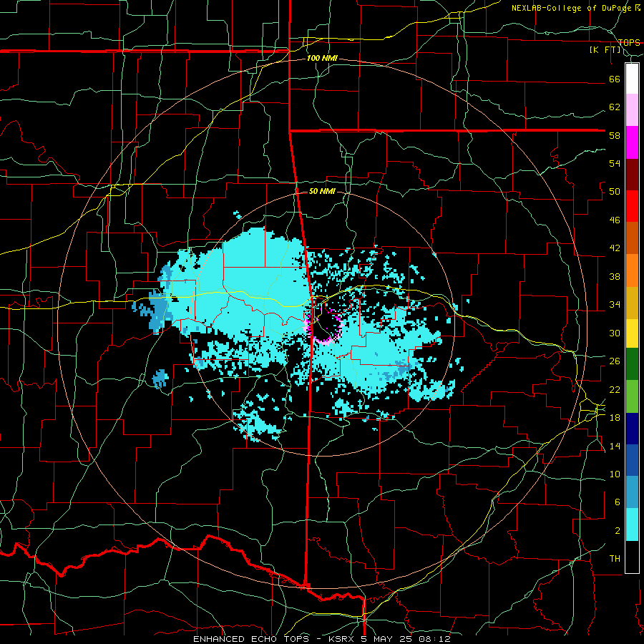Click the 34 legend value
The height and width of the screenshot is (644, 644).
point(615,305)
